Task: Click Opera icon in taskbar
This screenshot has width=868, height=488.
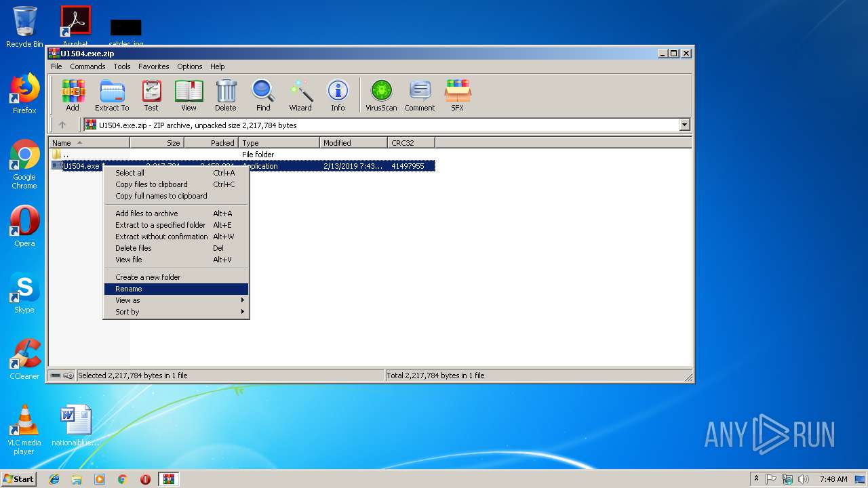Action: pos(145,479)
